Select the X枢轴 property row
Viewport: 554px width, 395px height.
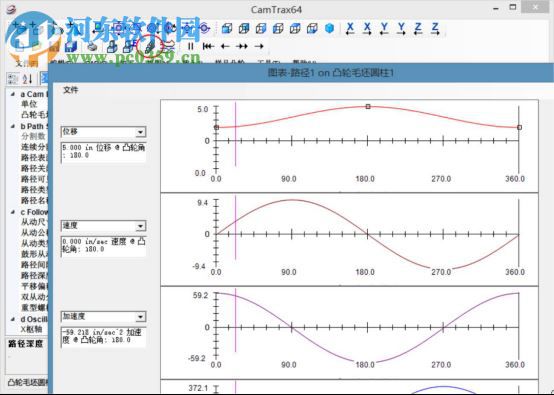point(32,329)
